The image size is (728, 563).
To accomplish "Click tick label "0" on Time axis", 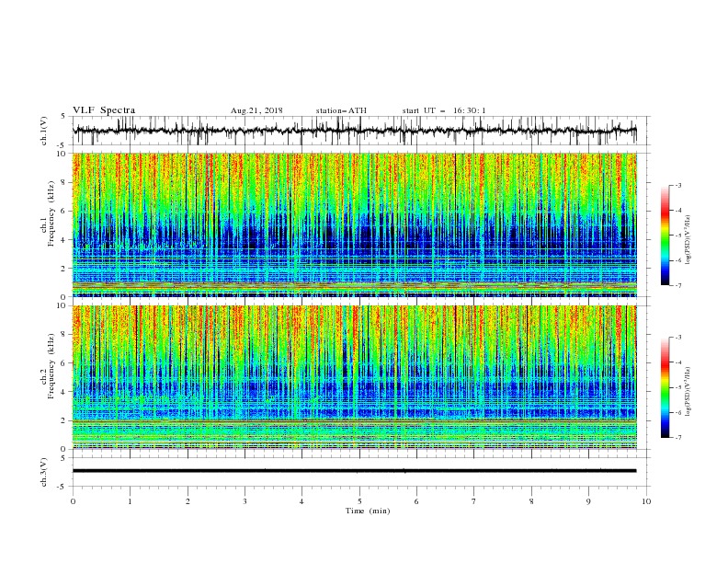I will 73,501.
